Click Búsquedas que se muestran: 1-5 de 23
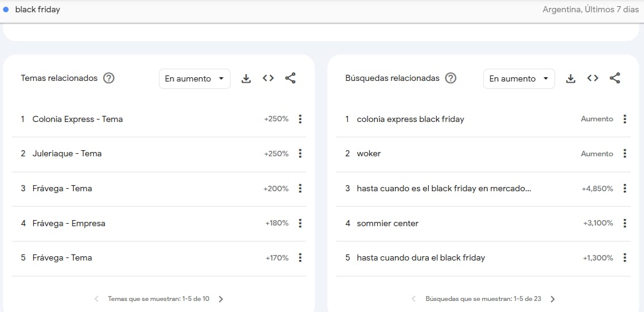 pos(483,299)
